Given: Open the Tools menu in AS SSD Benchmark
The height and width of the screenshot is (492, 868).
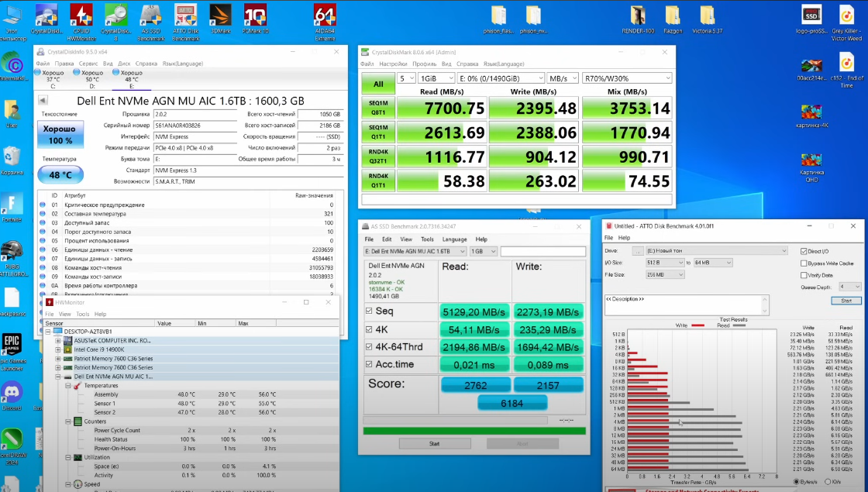Looking at the screenshot, I should [427, 239].
